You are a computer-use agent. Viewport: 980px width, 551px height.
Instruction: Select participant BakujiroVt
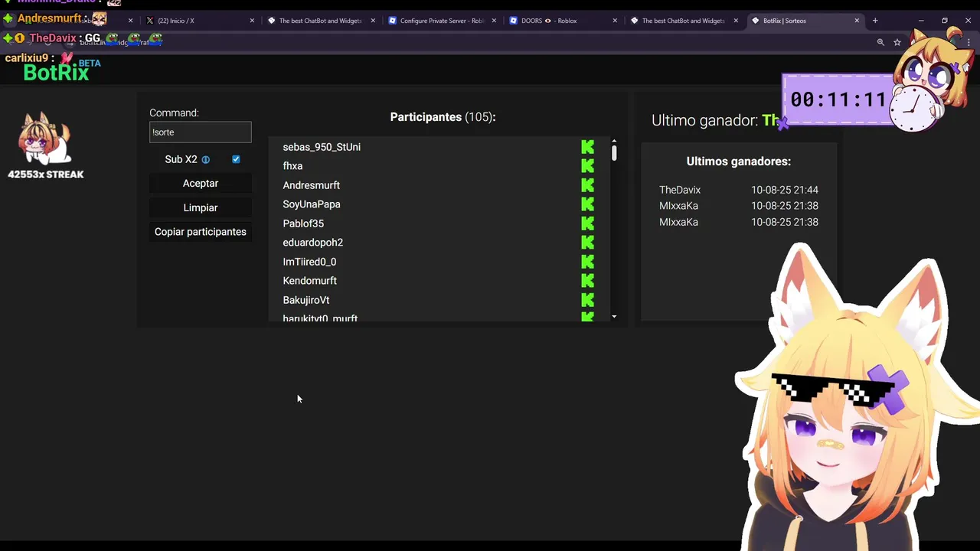(305, 300)
